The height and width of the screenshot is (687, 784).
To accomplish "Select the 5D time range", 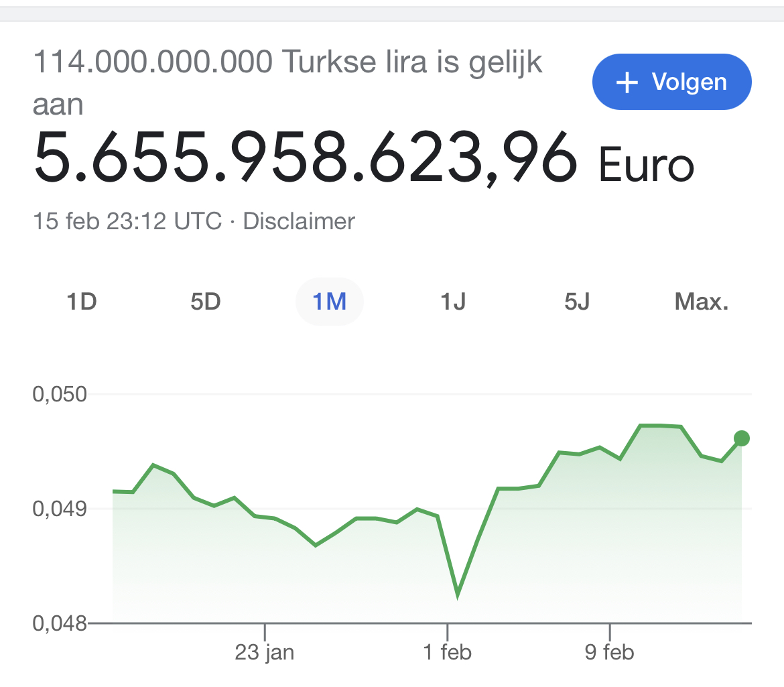I will point(206,302).
